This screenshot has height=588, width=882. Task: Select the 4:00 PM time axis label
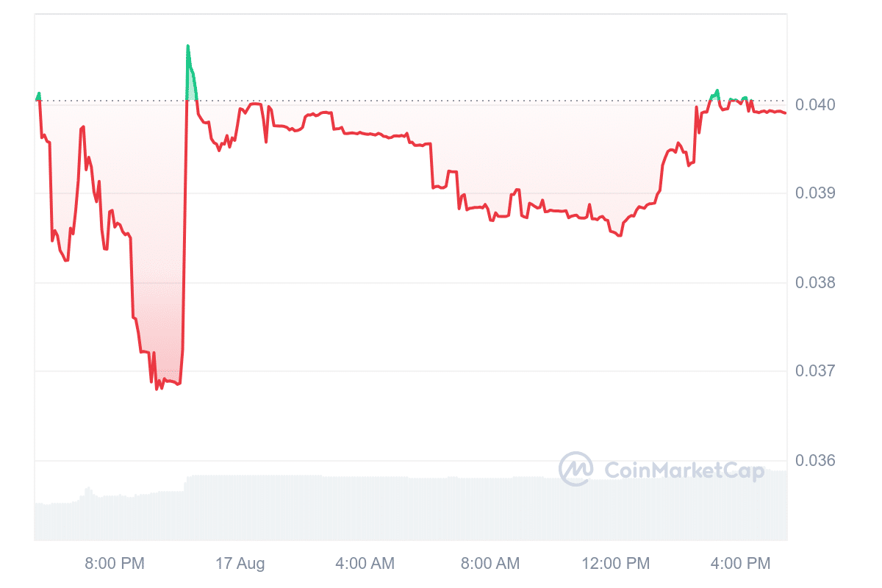[x=741, y=564]
